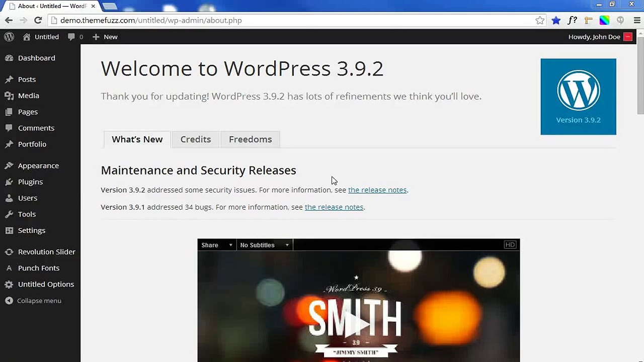Click the page vertical scrollbar thumb

pos(640,76)
